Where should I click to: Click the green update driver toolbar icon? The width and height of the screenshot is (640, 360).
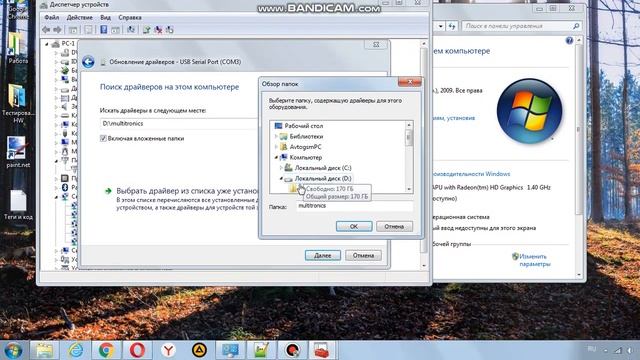tap(147, 30)
